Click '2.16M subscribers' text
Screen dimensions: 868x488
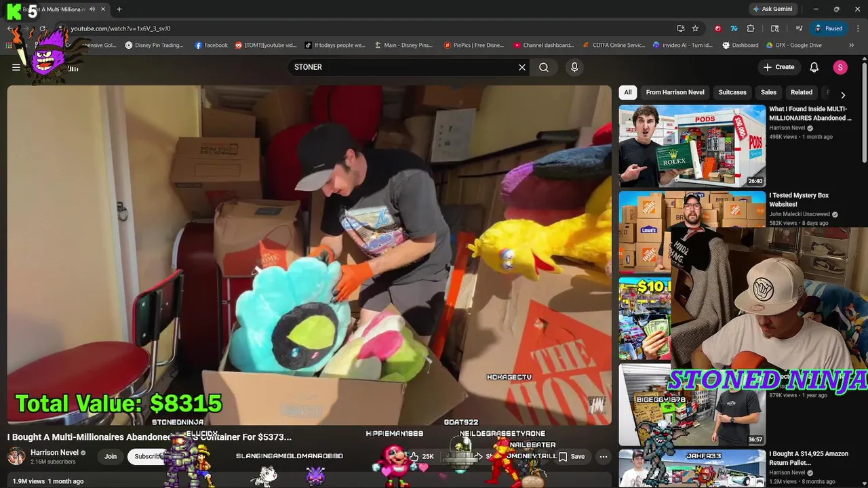53,462
